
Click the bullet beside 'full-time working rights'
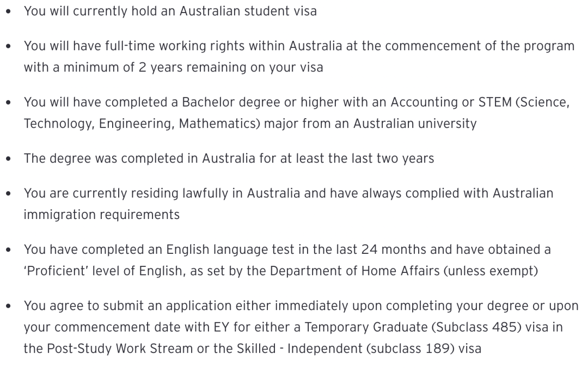(x=8, y=46)
